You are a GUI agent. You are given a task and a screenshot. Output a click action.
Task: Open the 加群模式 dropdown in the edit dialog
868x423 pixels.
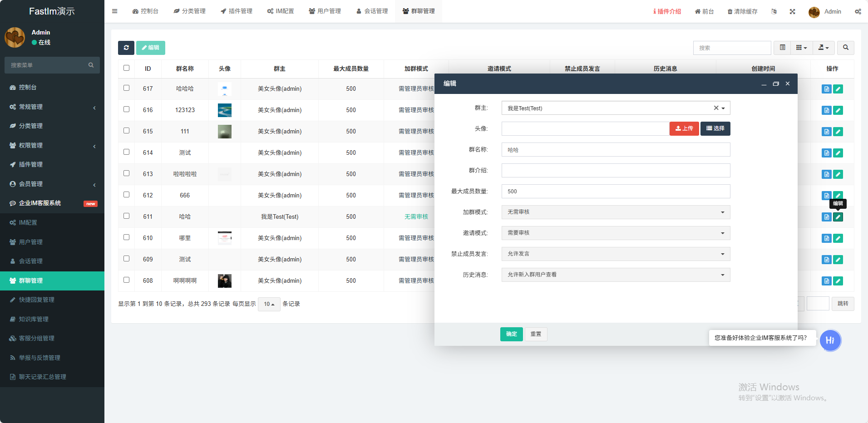click(615, 212)
